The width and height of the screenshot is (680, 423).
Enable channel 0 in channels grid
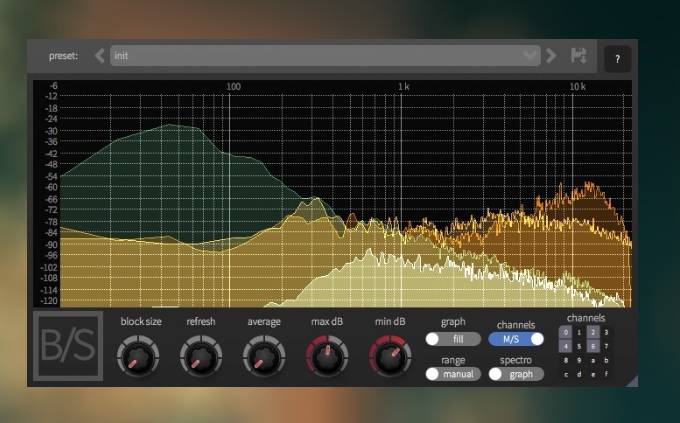point(565,332)
